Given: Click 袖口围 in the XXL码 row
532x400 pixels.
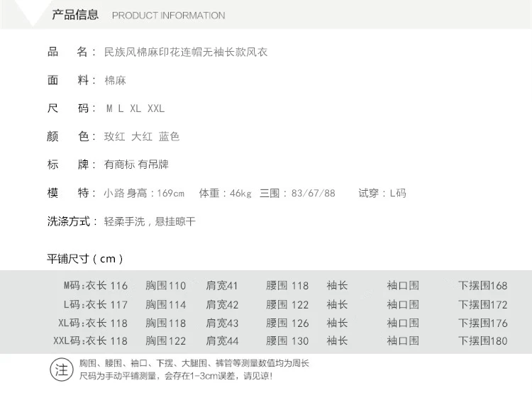Looking at the screenshot, I should pyautogui.click(x=403, y=340).
